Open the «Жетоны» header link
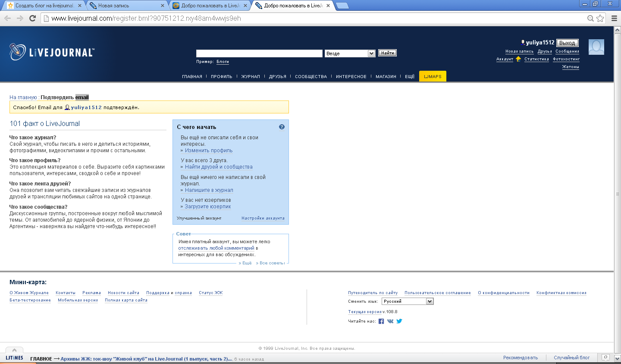 click(x=571, y=67)
